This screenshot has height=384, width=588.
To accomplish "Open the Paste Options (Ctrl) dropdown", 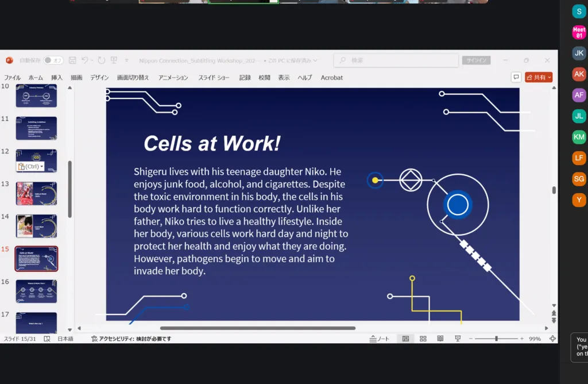I will (30, 166).
